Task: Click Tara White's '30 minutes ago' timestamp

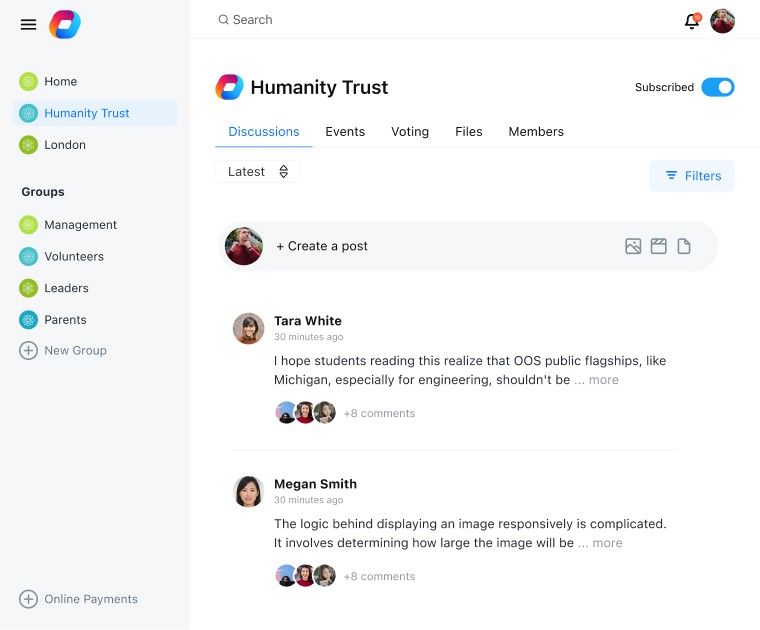Action: (x=308, y=336)
